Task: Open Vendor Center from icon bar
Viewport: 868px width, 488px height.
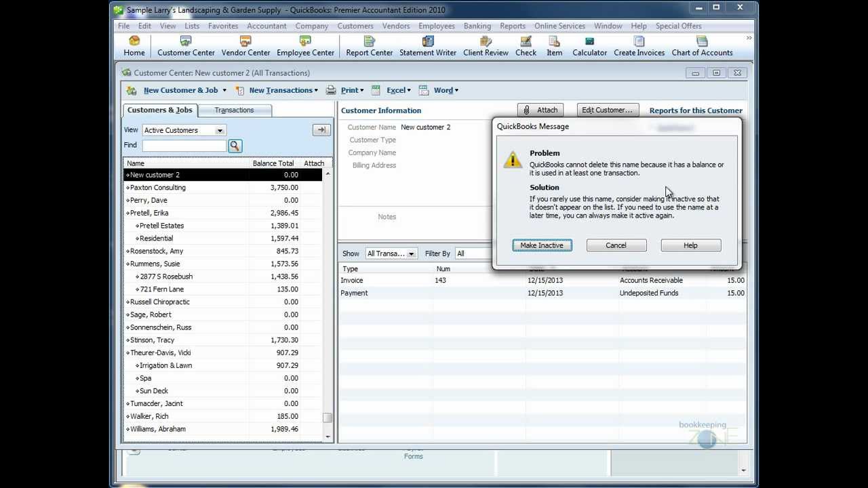Action: [245, 46]
